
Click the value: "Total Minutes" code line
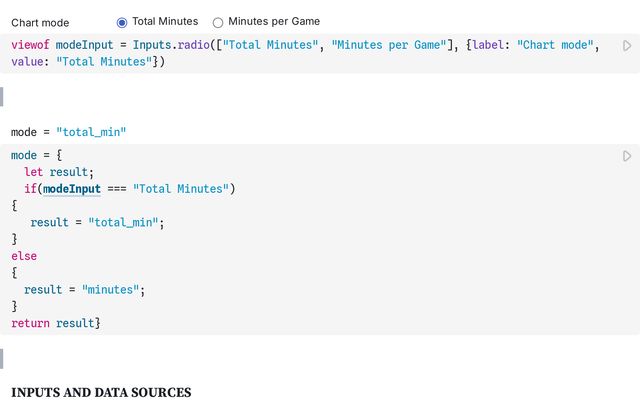click(88, 62)
